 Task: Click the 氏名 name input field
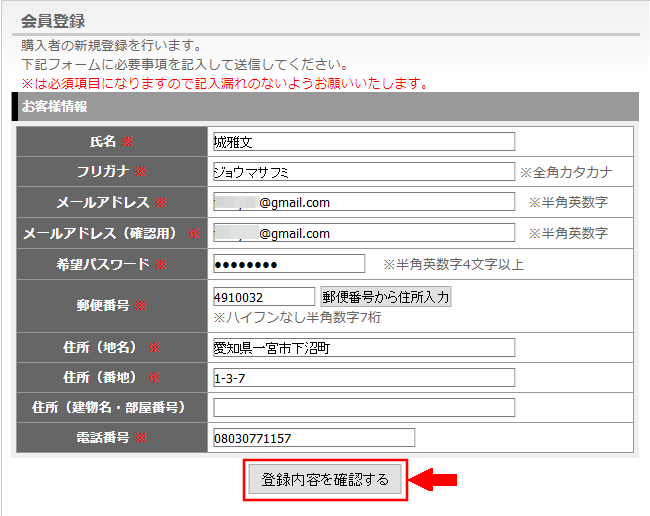(364, 142)
